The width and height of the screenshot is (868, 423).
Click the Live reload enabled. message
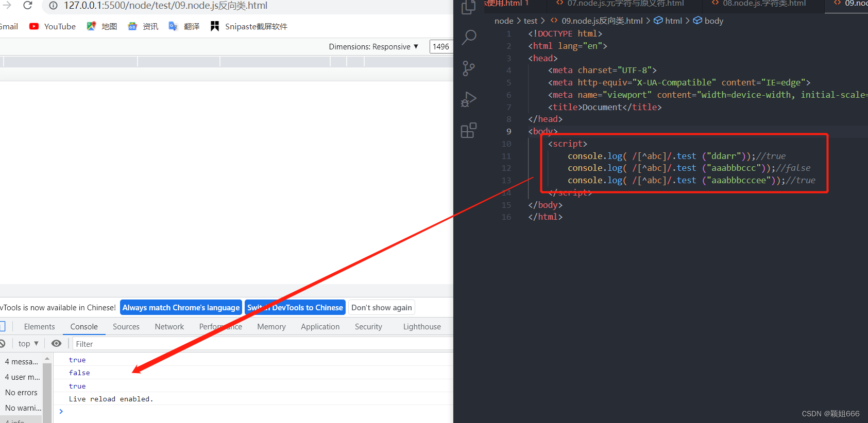click(111, 399)
